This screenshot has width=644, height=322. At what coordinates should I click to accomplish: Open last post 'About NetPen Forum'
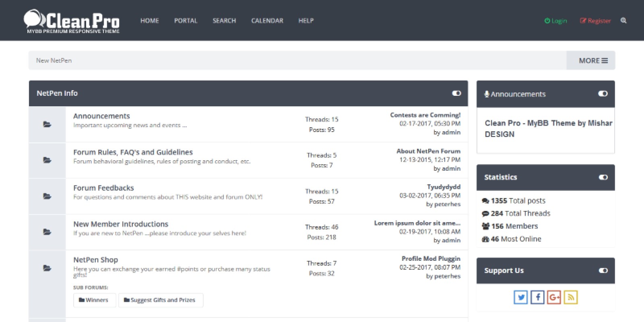point(428,151)
